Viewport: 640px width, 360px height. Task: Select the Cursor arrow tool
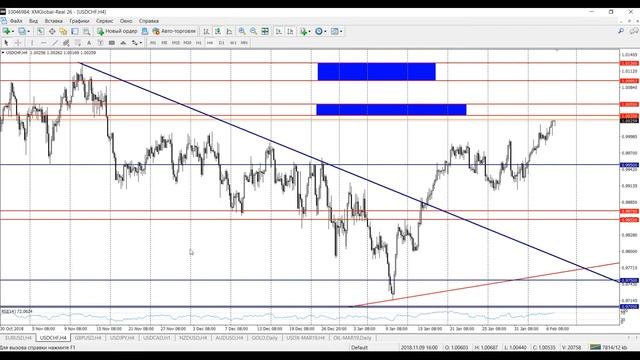6,43
